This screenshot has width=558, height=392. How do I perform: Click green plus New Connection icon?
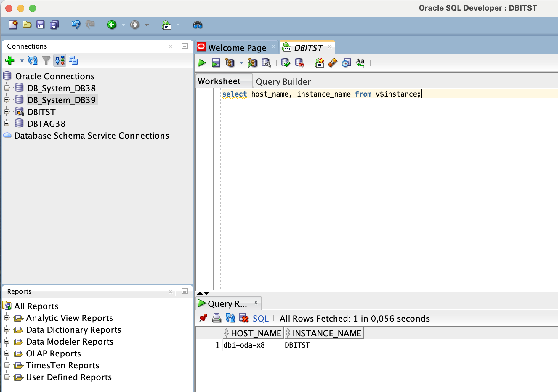10,60
